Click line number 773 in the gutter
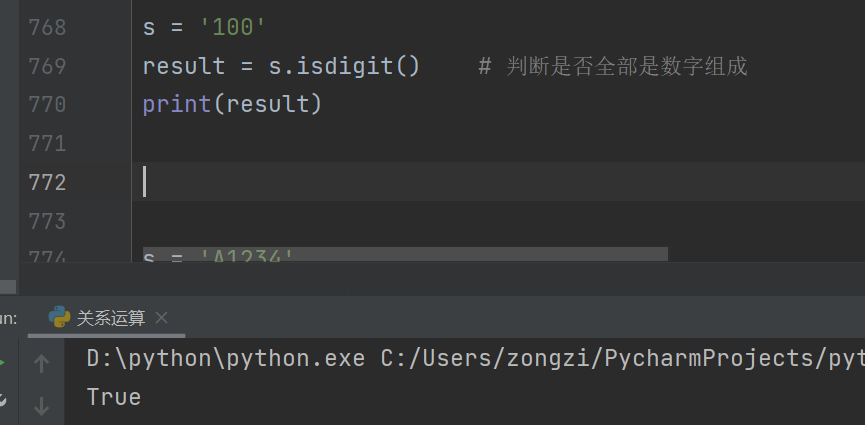Viewport: 865px width, 425px height. click(47, 220)
